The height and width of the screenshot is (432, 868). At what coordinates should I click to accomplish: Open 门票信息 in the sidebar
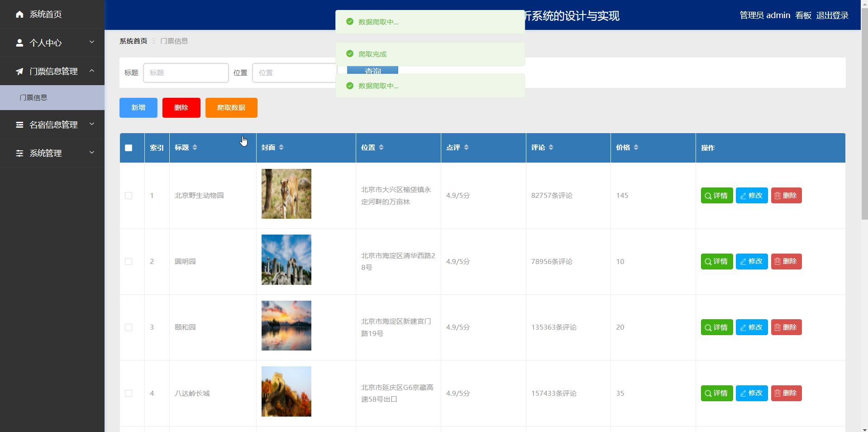33,97
